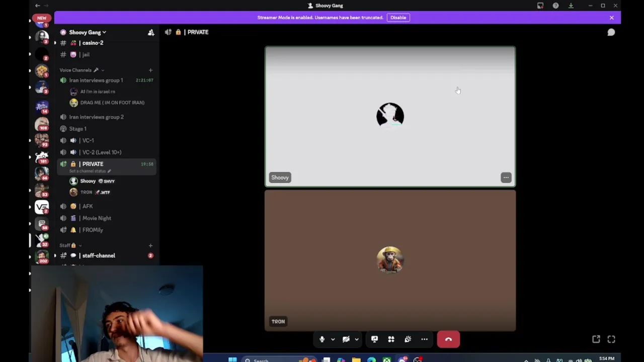This screenshot has width=644, height=362.
Task: Open server with 66 notifications badge
Action: click(x=42, y=173)
